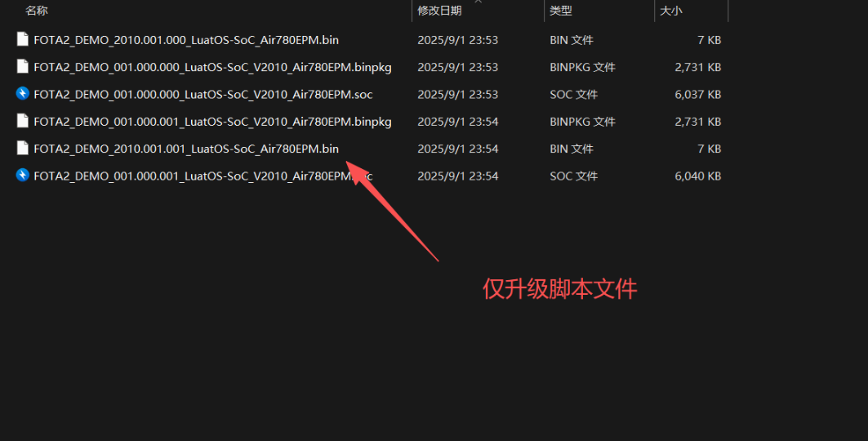The height and width of the screenshot is (441, 868).
Task: Click 2,731 KB size of 001.000.000 .binpkg
Action: pyautogui.click(x=698, y=67)
